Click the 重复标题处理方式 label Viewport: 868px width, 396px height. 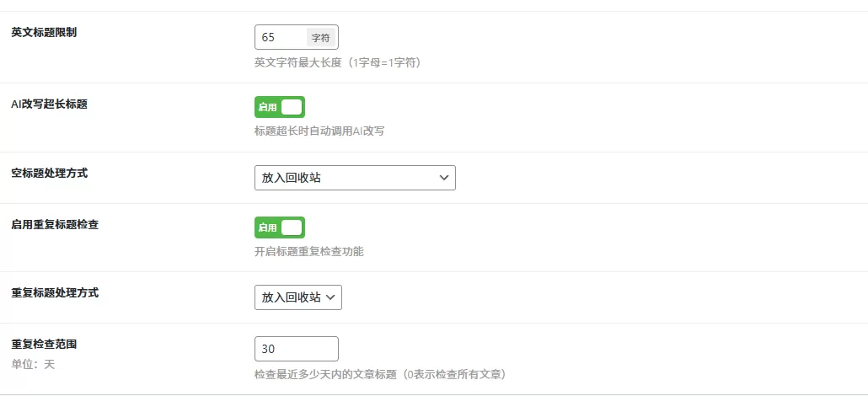click(x=55, y=293)
